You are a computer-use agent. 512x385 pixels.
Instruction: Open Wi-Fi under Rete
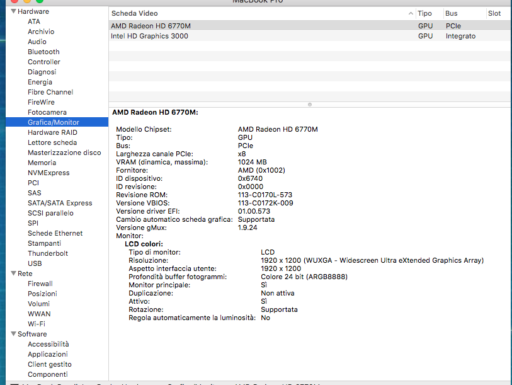(x=36, y=324)
